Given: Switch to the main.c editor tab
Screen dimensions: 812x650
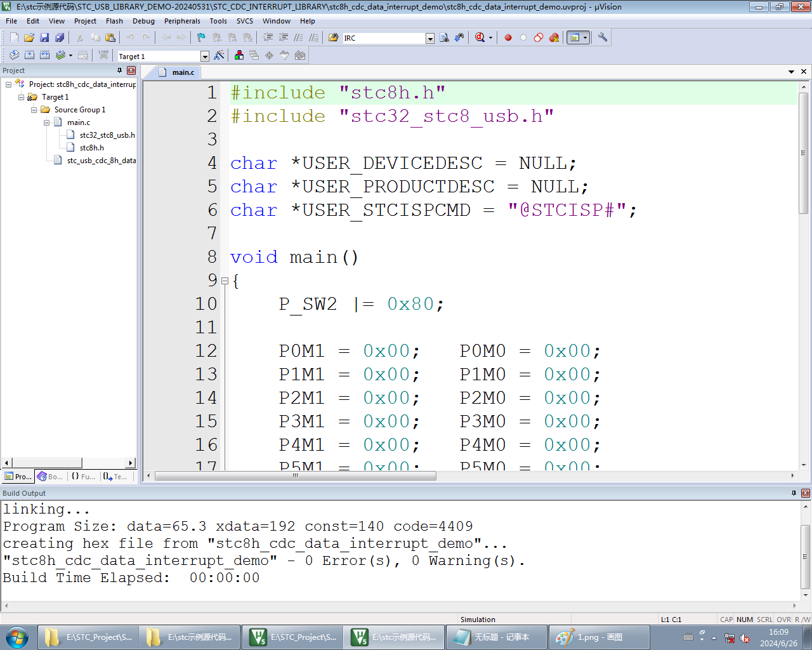Looking at the screenshot, I should tap(178, 72).
